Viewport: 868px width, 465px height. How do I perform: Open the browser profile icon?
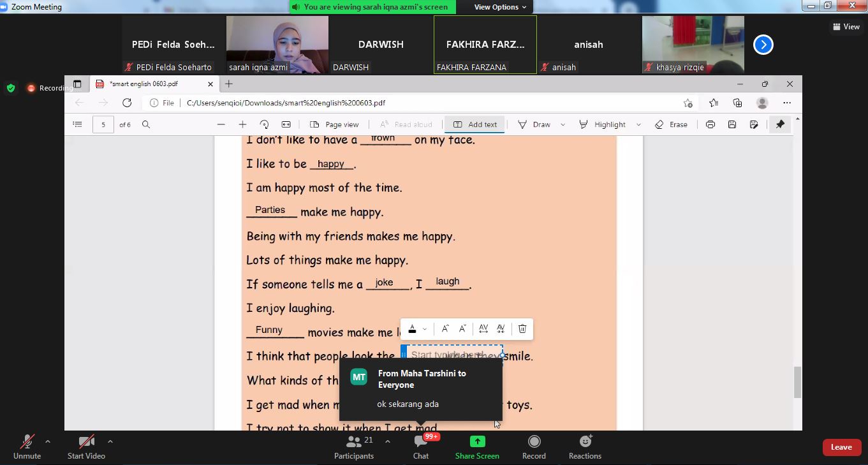762,103
